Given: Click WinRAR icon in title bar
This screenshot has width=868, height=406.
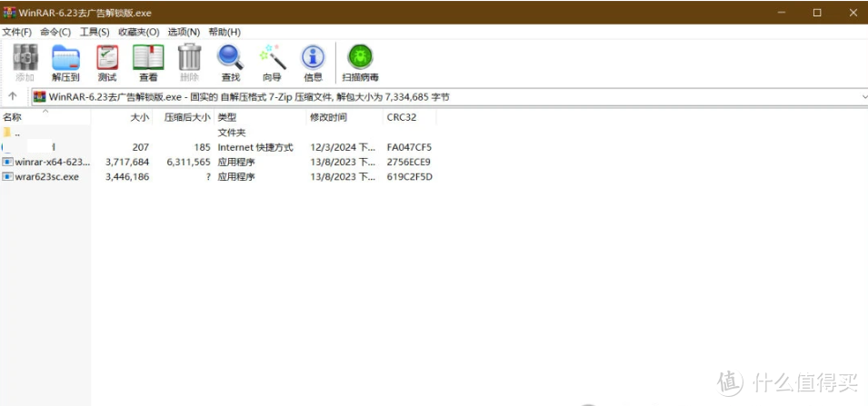Looking at the screenshot, I should coord(9,12).
